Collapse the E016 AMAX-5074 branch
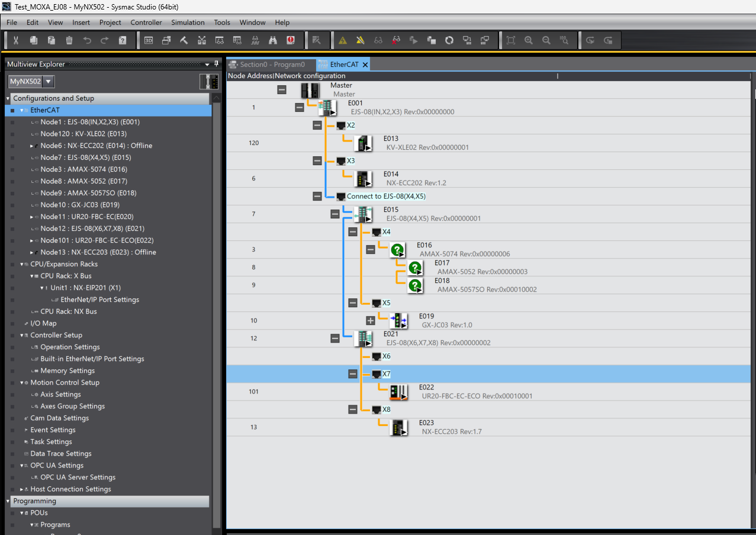756x535 pixels. pos(371,250)
